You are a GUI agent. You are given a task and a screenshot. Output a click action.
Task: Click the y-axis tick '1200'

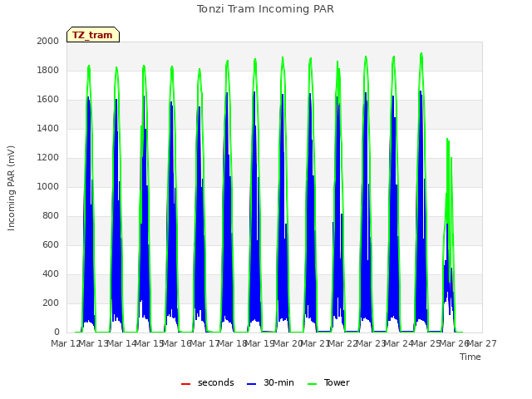tap(48, 158)
